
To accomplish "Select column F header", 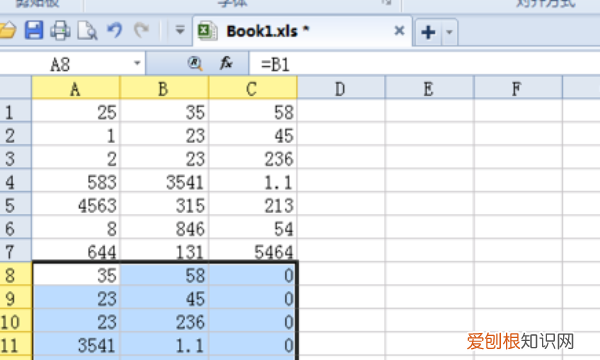I will [x=517, y=88].
